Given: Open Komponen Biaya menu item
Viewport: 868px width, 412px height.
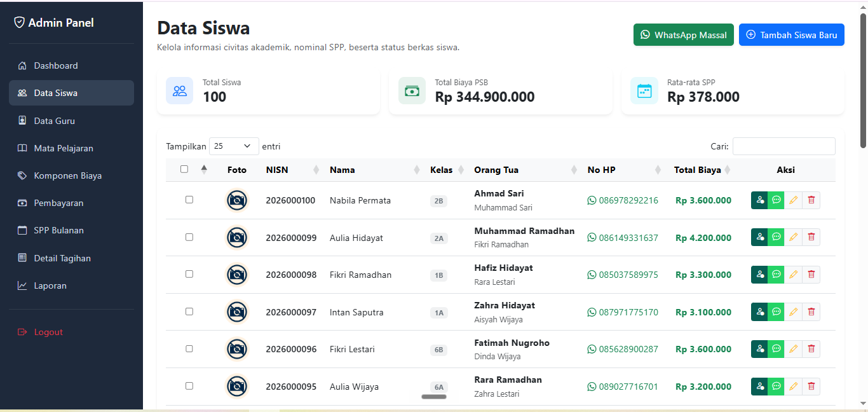Looking at the screenshot, I should [71, 175].
